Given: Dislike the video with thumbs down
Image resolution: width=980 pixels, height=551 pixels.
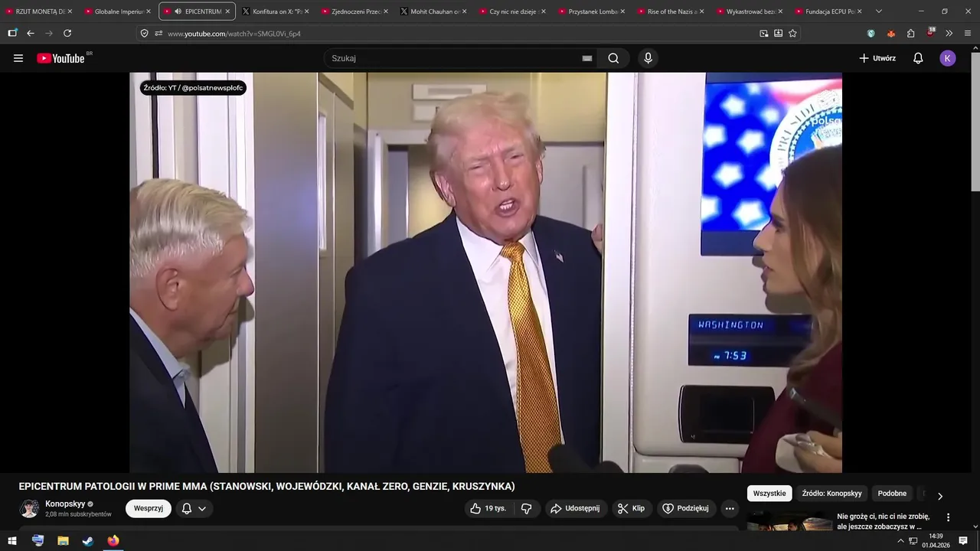Looking at the screenshot, I should (x=527, y=508).
